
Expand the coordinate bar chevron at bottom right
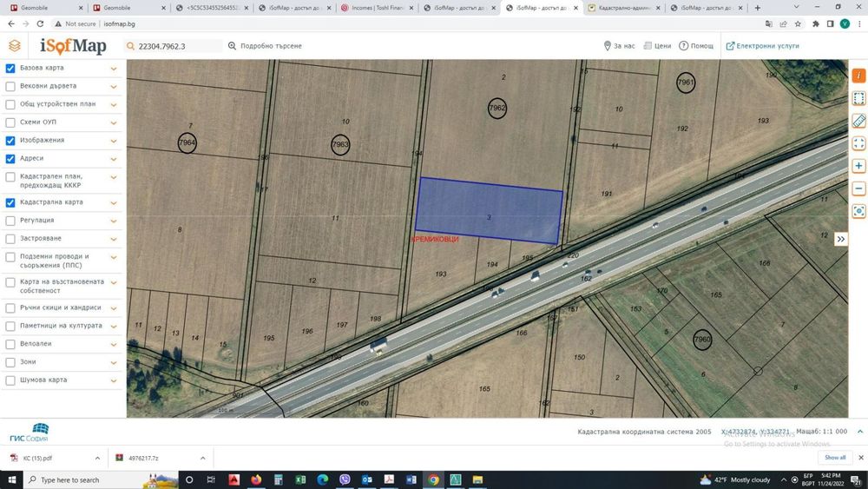859,432
